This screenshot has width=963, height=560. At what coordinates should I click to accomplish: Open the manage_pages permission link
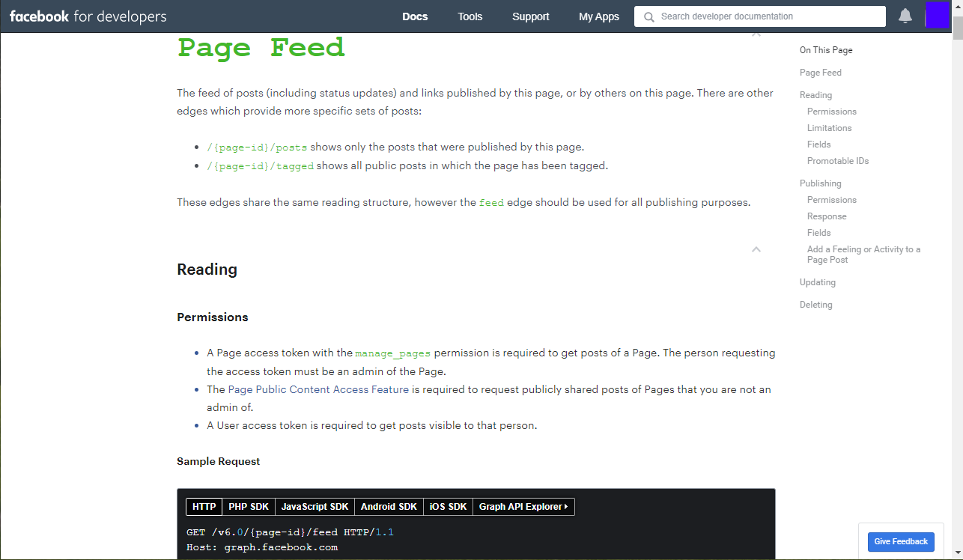[x=393, y=353]
